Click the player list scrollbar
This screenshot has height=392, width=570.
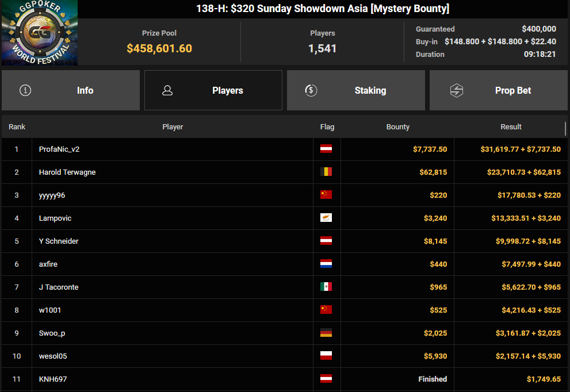tap(565, 129)
